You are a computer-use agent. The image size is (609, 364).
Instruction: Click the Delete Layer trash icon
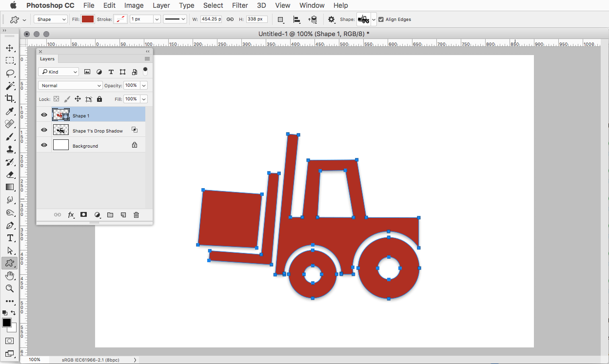pyautogui.click(x=136, y=214)
